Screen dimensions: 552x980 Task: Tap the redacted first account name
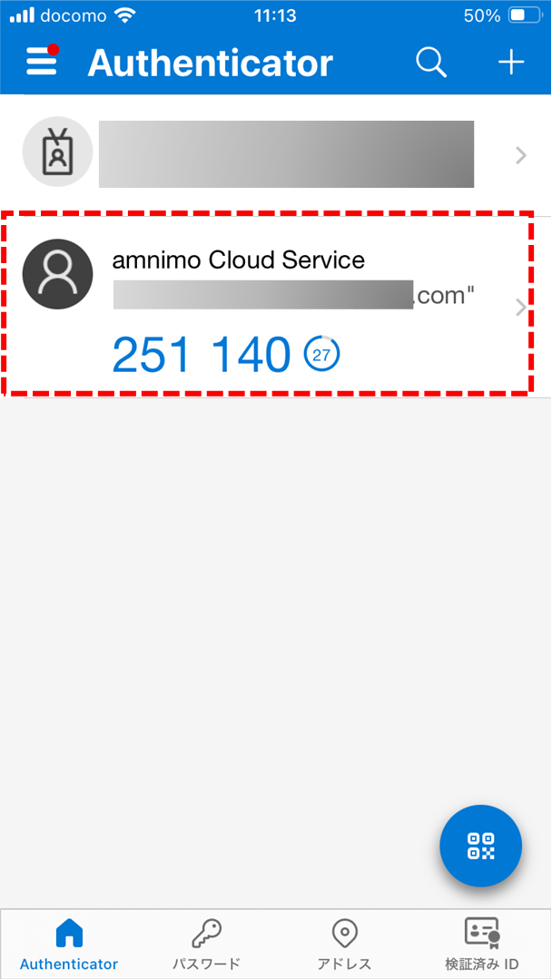click(286, 153)
